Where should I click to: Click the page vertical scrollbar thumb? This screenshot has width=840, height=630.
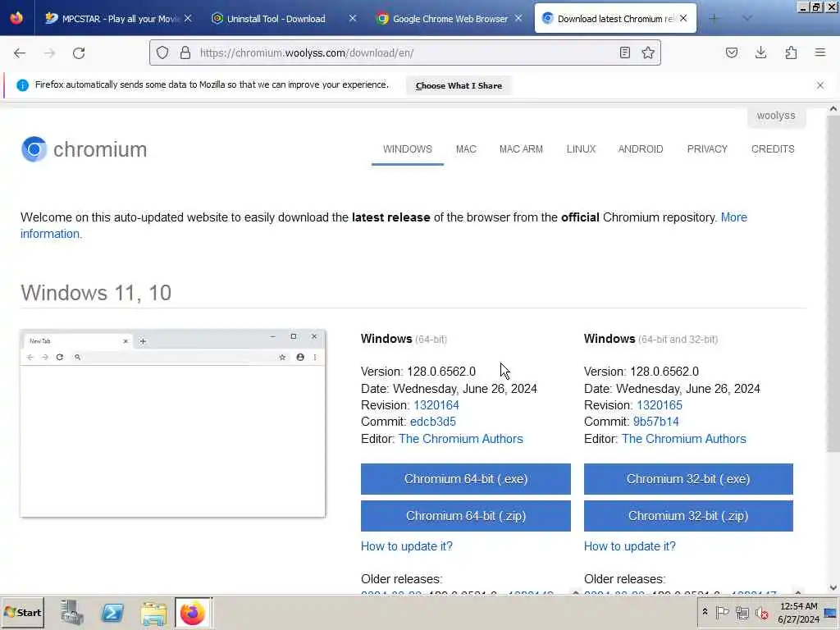tap(833, 284)
